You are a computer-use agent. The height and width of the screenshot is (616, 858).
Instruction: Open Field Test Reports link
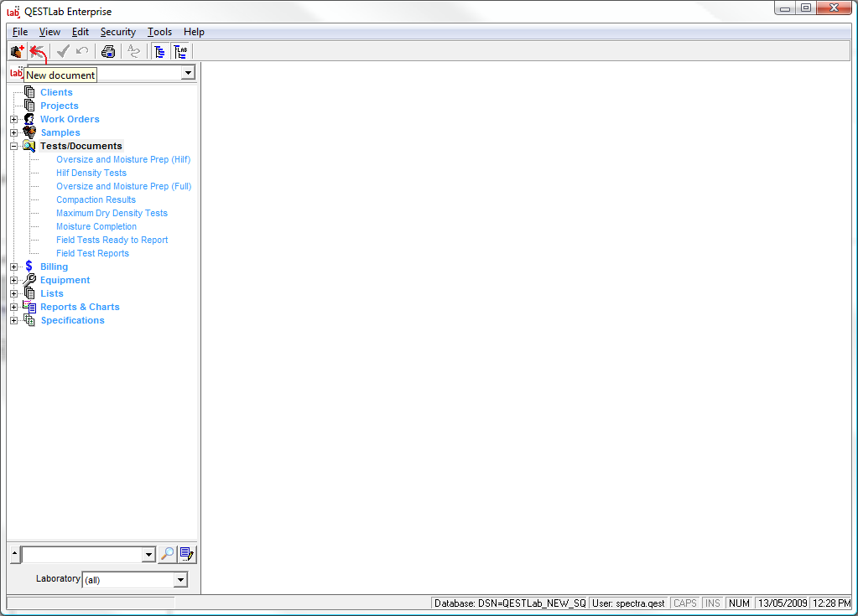click(92, 253)
